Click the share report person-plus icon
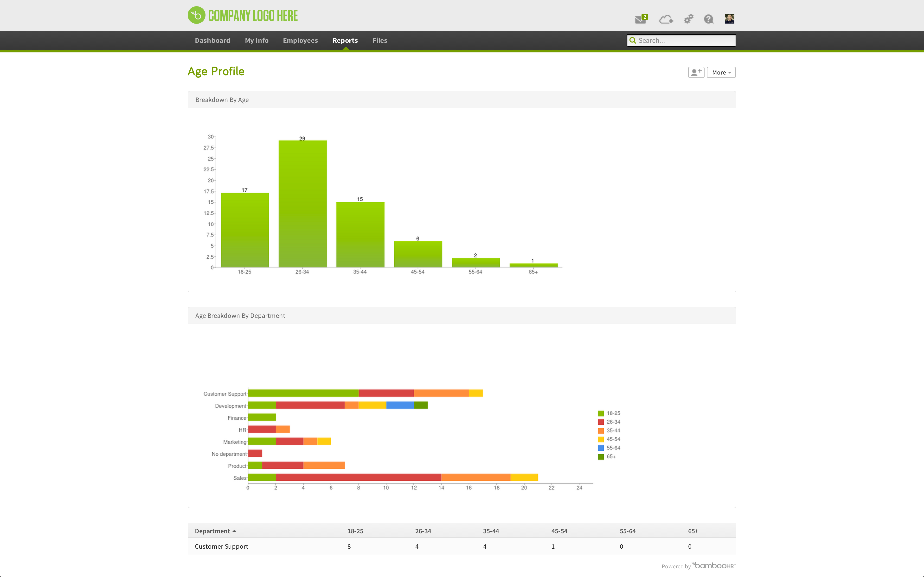 tap(696, 72)
